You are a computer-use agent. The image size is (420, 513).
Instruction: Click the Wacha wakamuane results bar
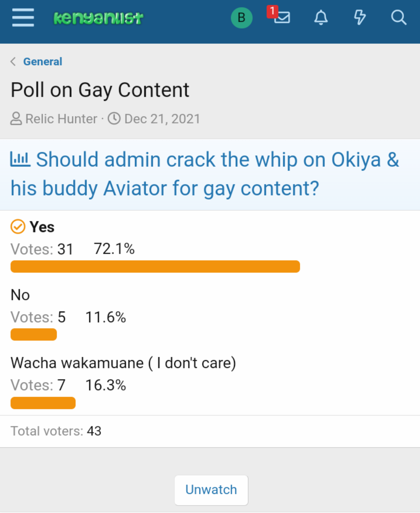[x=43, y=403]
